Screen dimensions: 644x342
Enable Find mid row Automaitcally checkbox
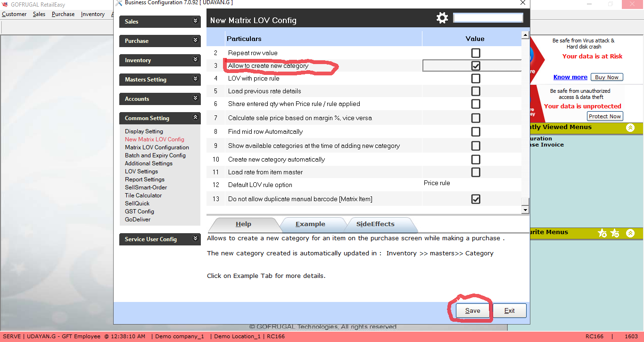[x=476, y=131]
